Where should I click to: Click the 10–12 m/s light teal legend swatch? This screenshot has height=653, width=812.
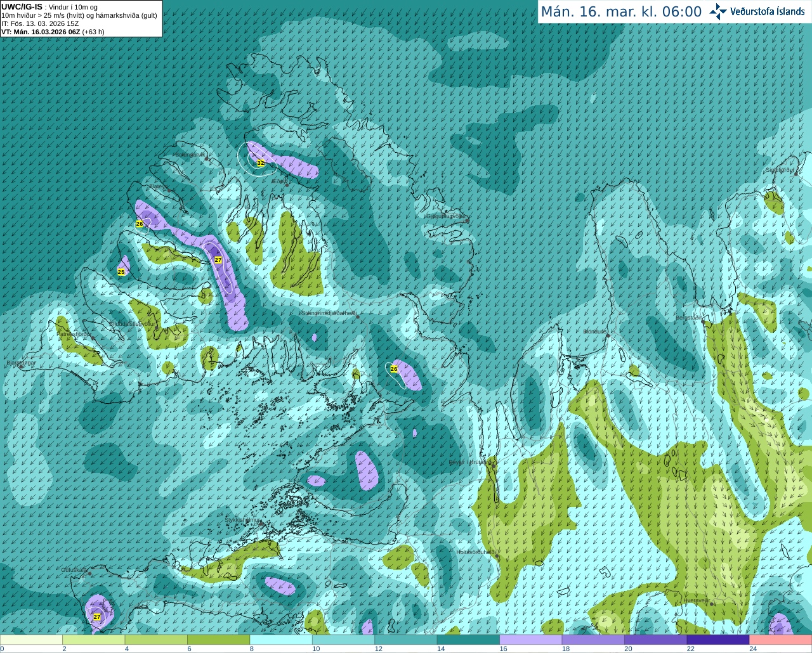click(343, 640)
